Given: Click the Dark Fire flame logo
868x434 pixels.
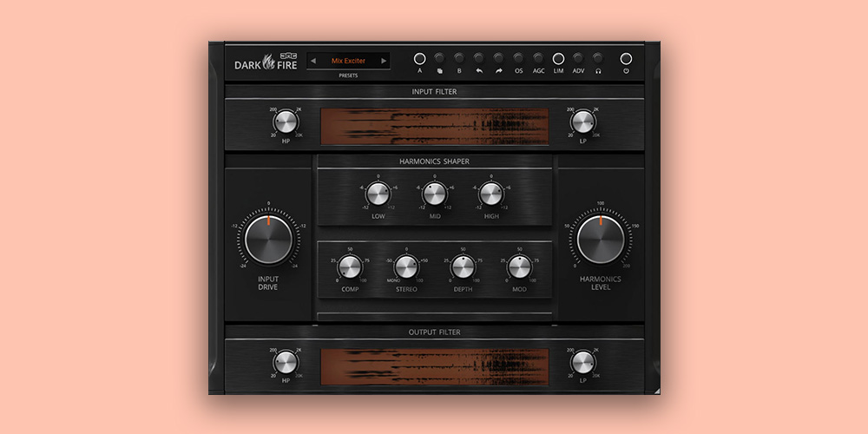Looking at the screenshot, I should click(268, 62).
